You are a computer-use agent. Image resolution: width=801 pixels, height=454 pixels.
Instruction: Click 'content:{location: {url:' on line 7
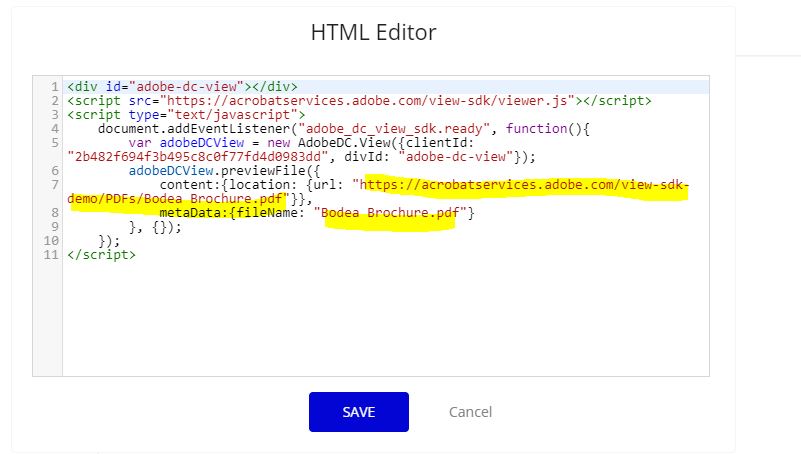251,184
